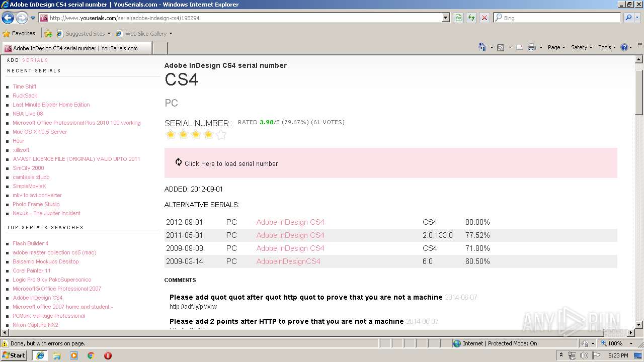The image size is (644, 362).
Task: Click the volume speaker tray icon
Action: (x=584, y=355)
